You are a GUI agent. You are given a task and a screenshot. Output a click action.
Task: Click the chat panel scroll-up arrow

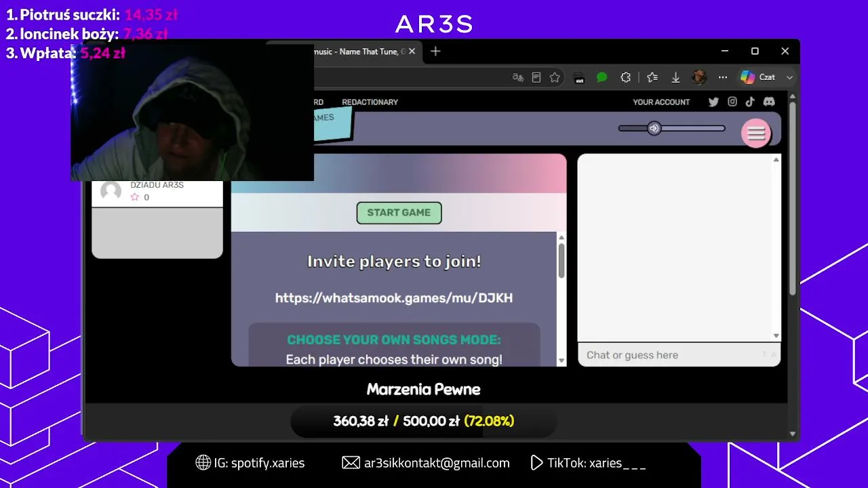(x=776, y=160)
